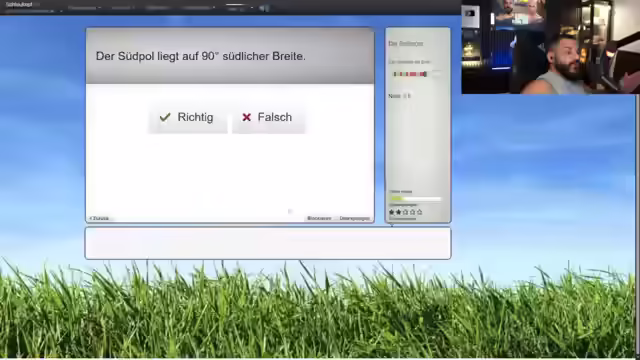
Task: Click the Überspringen link below the question
Action: (354, 218)
